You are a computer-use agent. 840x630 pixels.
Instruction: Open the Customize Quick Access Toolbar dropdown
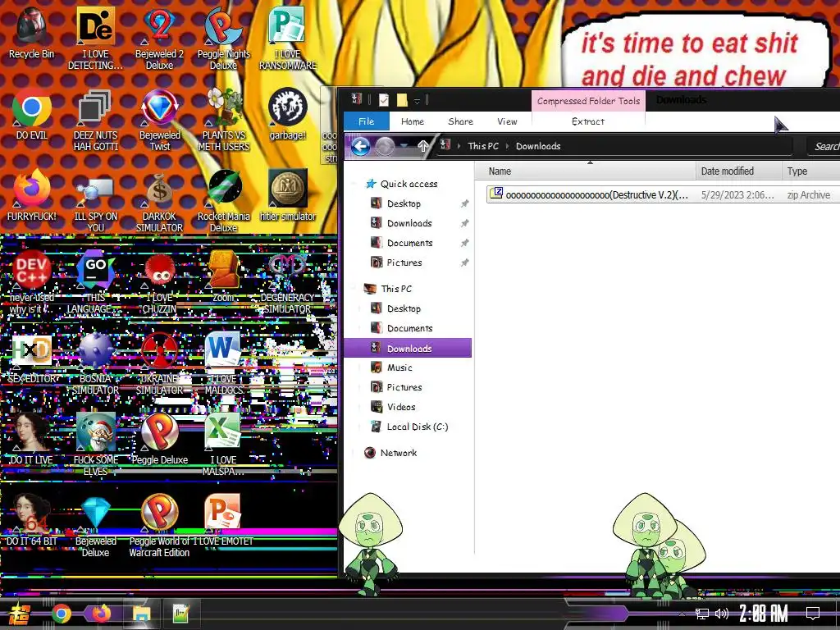click(x=417, y=101)
